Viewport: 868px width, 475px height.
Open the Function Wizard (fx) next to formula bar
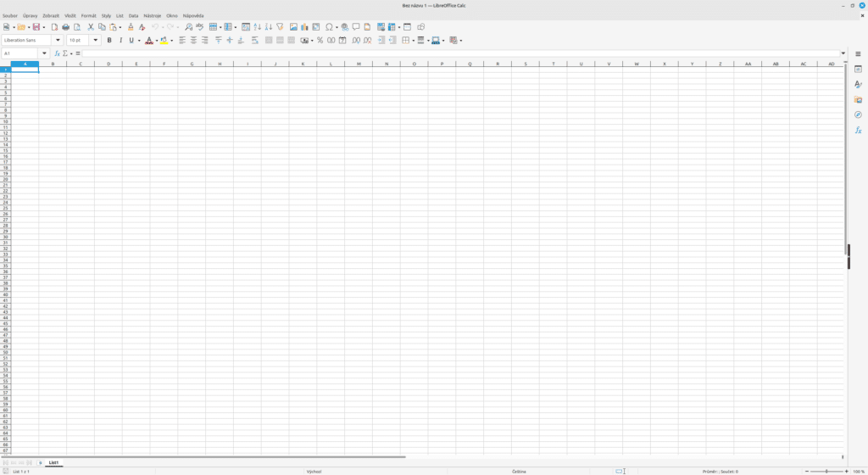click(58, 53)
